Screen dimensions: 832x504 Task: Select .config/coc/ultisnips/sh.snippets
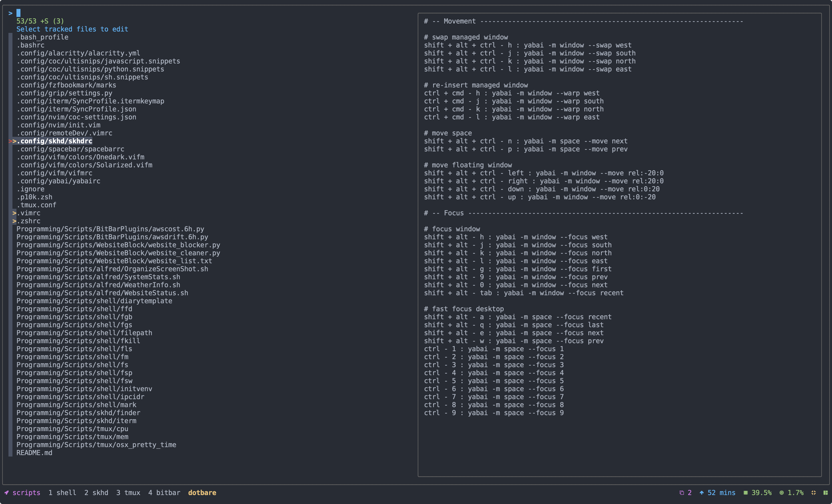pyautogui.click(x=82, y=77)
